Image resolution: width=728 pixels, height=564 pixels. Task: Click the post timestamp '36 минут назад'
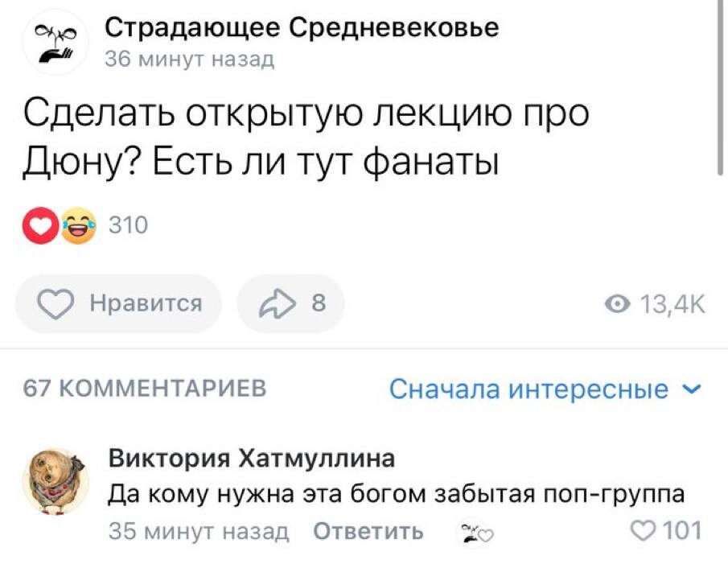[190, 60]
